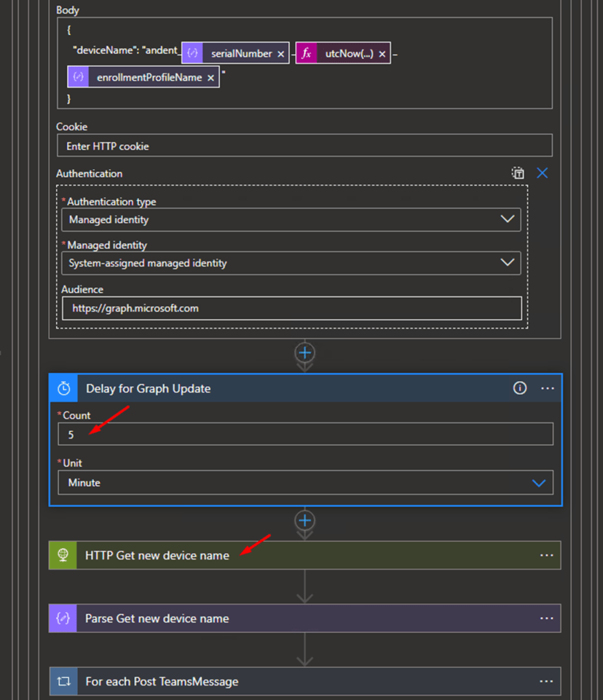Remove the utcNow expression token
The image size is (603, 700).
pos(382,54)
